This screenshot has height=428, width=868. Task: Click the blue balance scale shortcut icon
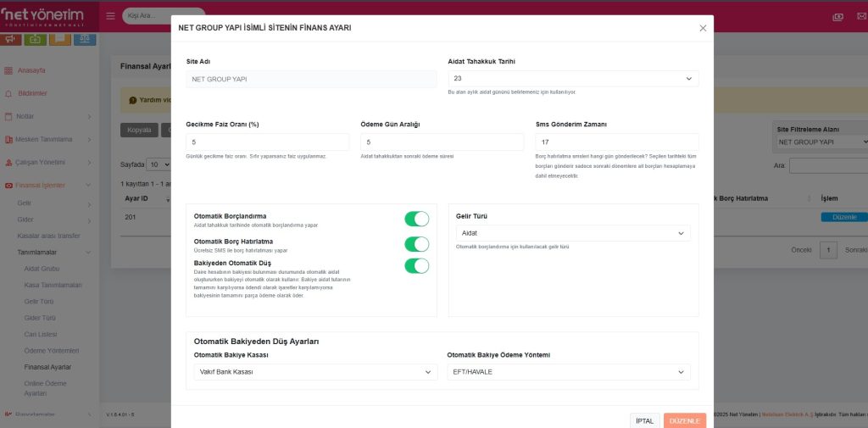pos(84,38)
